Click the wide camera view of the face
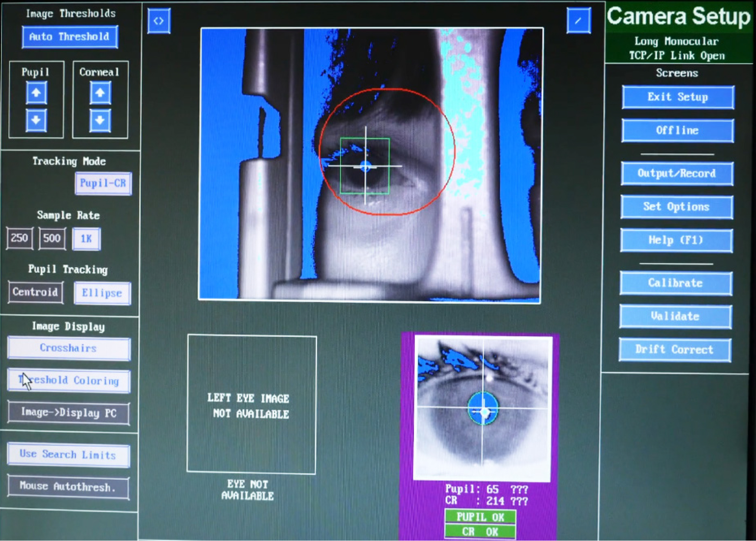The height and width of the screenshot is (541, 756). click(370, 164)
